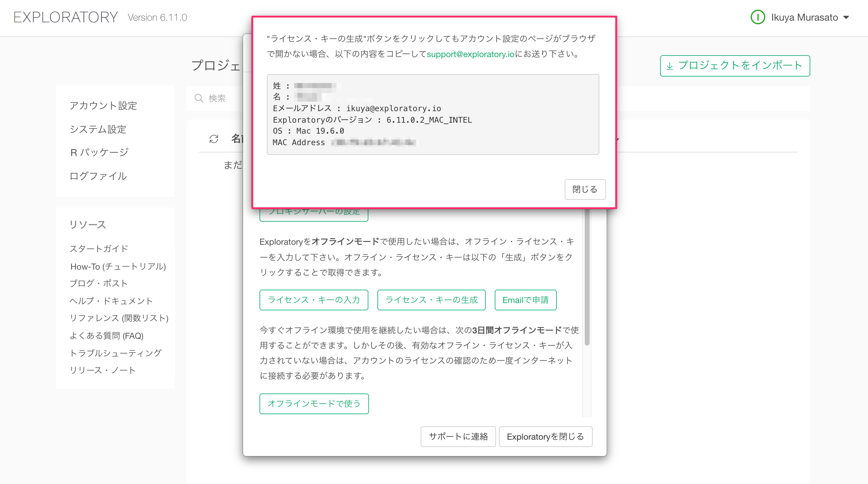Open the Ikuya Murasato user dropdown arrow
868x484 pixels.
click(x=846, y=18)
